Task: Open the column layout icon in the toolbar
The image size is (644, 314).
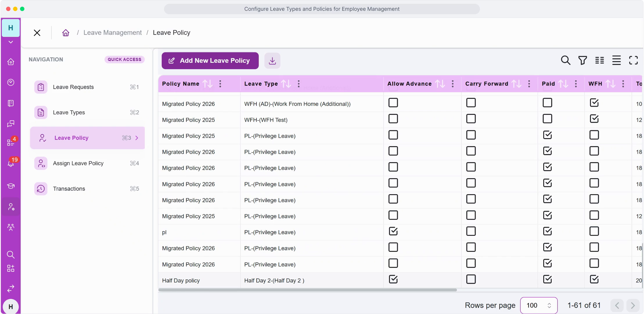Action: tap(600, 60)
